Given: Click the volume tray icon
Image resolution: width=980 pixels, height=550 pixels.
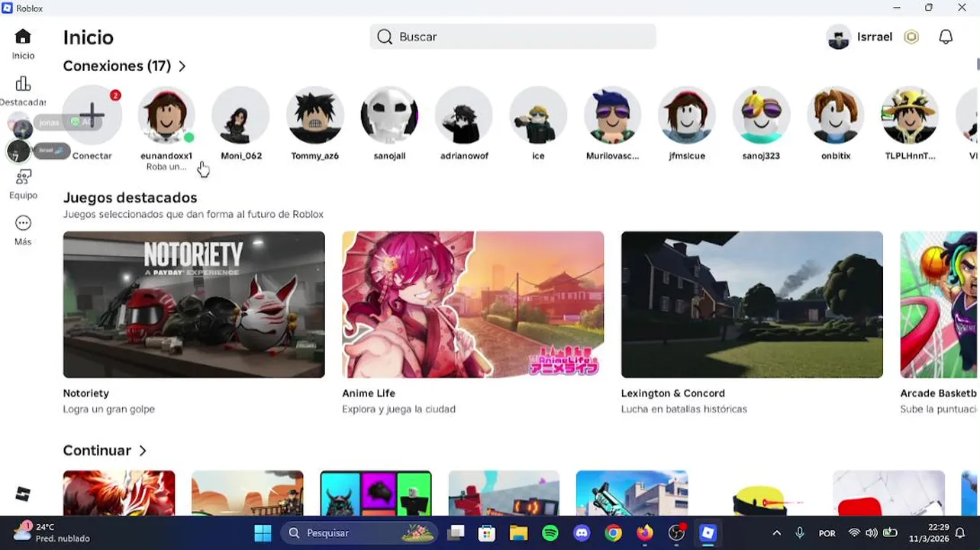Looking at the screenshot, I should (x=872, y=533).
